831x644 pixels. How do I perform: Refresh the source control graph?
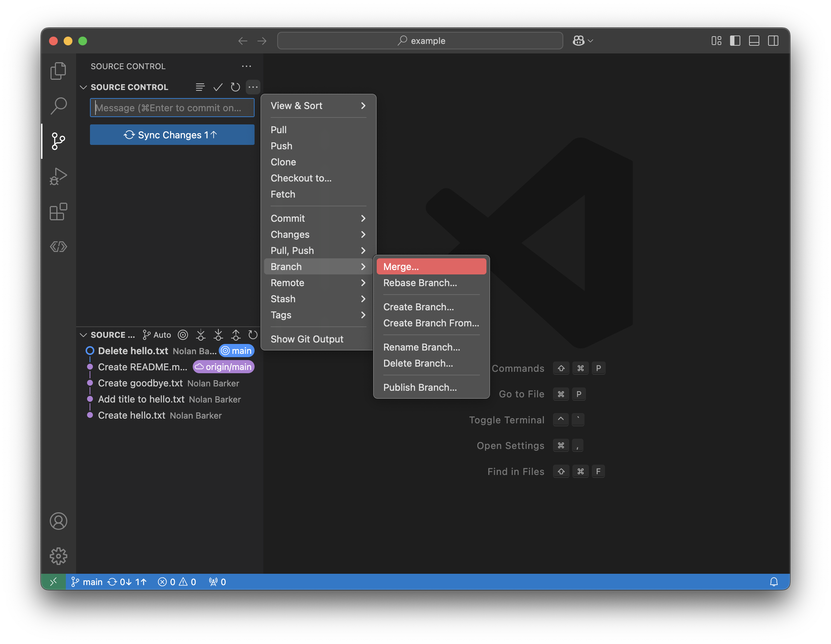coord(253,335)
